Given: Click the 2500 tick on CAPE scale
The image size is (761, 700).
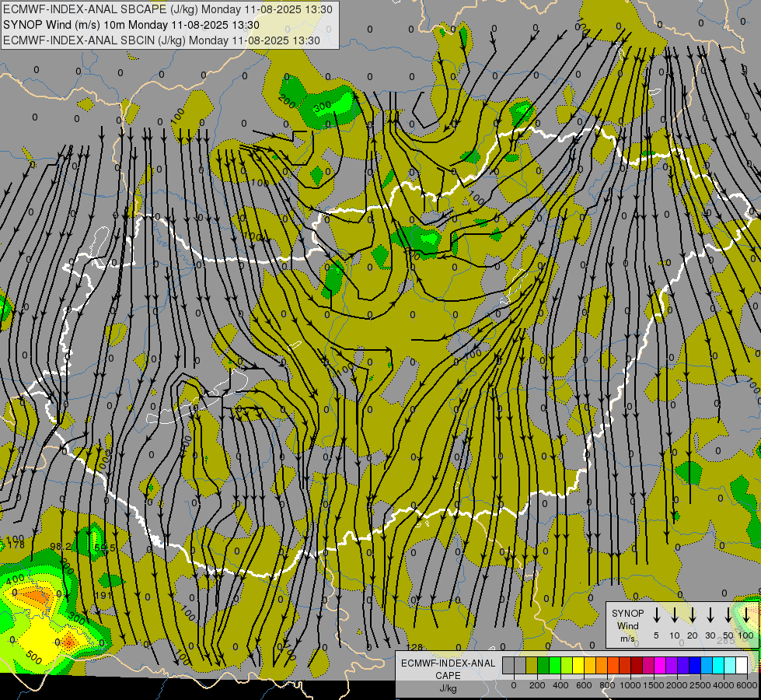Looking at the screenshot, I should click(700, 685).
